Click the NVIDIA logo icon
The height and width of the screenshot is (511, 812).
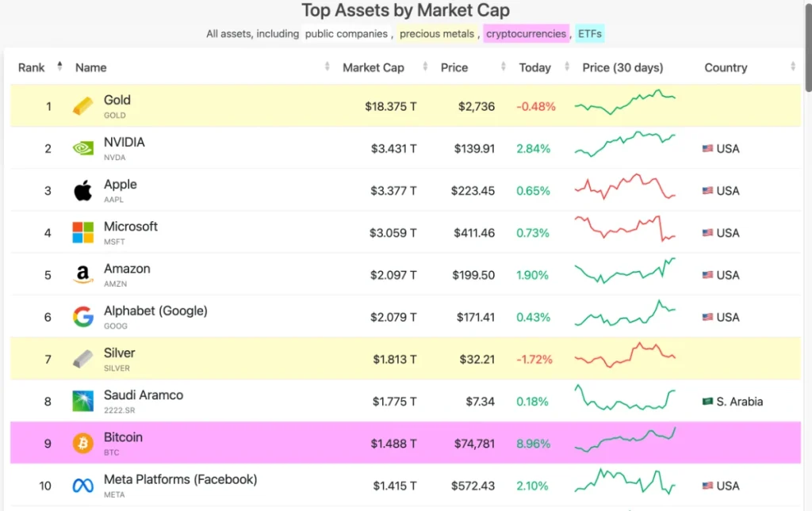click(82, 148)
